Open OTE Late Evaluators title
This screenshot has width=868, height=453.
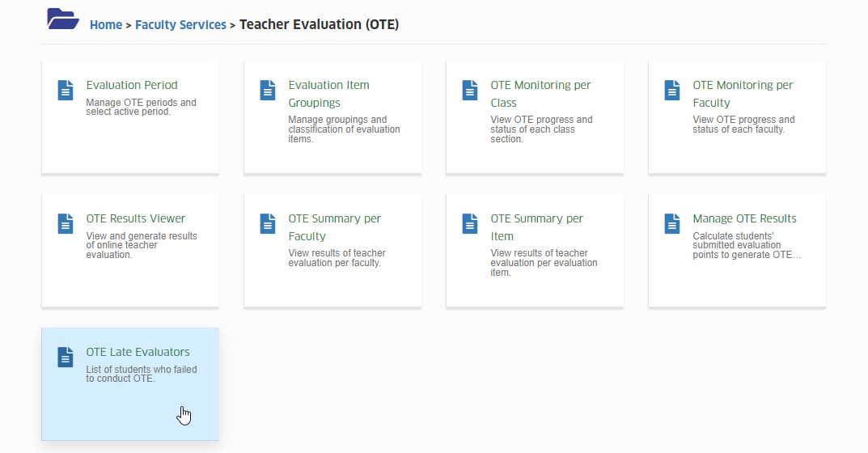[x=138, y=352]
